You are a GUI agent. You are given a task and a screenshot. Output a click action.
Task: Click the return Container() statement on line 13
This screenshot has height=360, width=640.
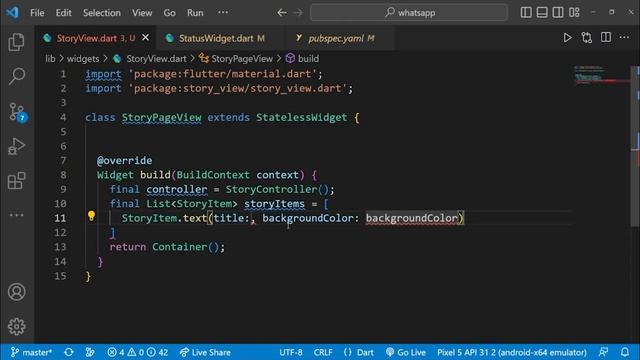click(x=167, y=247)
